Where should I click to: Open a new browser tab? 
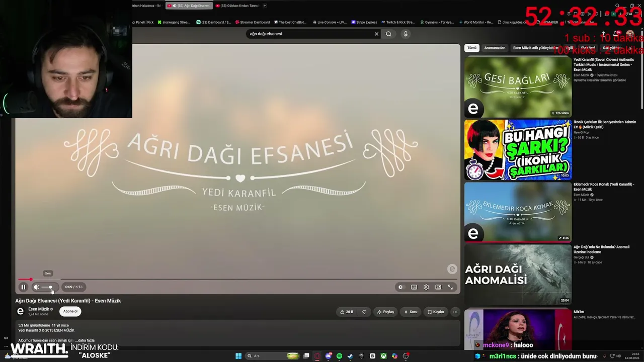click(265, 6)
